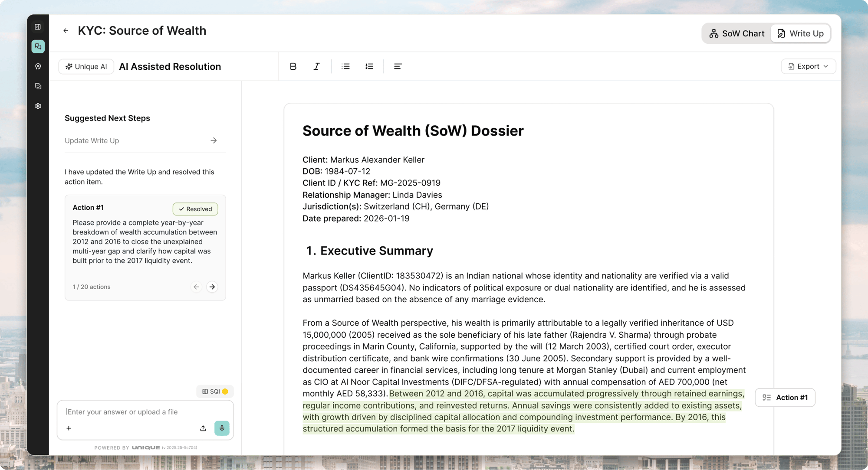Go back using the back arrow
This screenshot has height=470, width=868.
(x=66, y=30)
